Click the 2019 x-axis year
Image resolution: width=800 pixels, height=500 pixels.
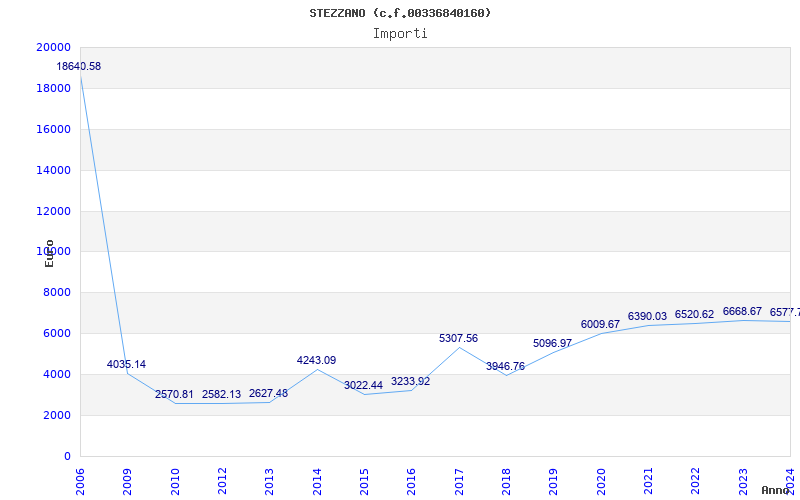click(553, 481)
